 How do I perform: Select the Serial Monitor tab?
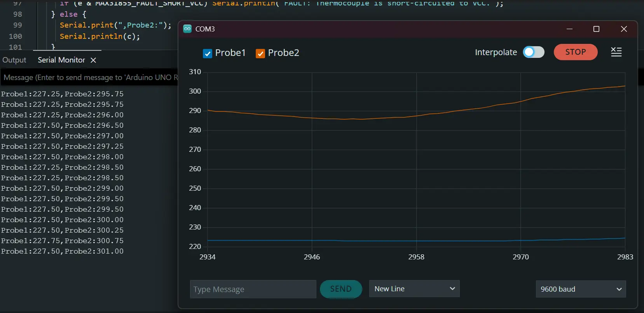[x=61, y=60]
